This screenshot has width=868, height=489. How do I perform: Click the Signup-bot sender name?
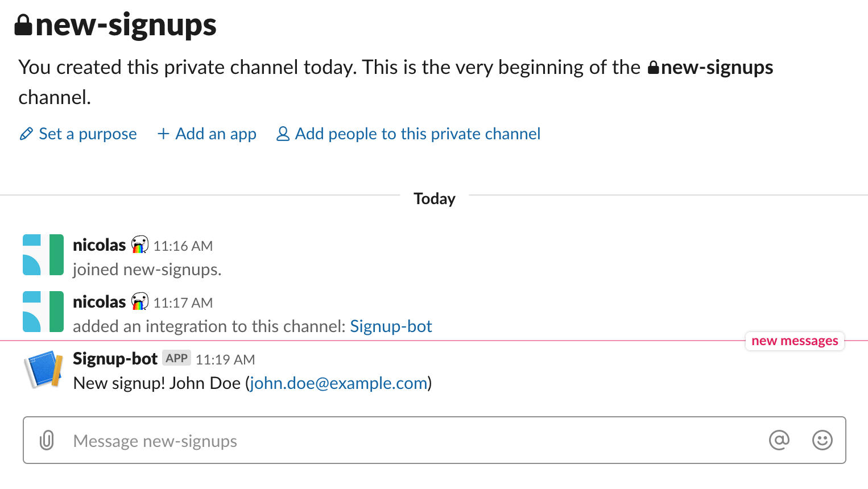(x=115, y=359)
